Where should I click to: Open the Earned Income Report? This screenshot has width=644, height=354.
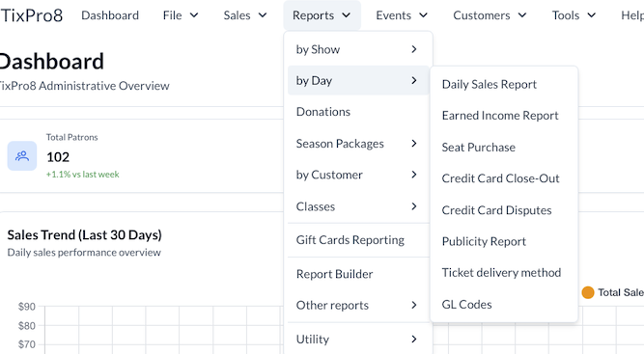[504, 116]
